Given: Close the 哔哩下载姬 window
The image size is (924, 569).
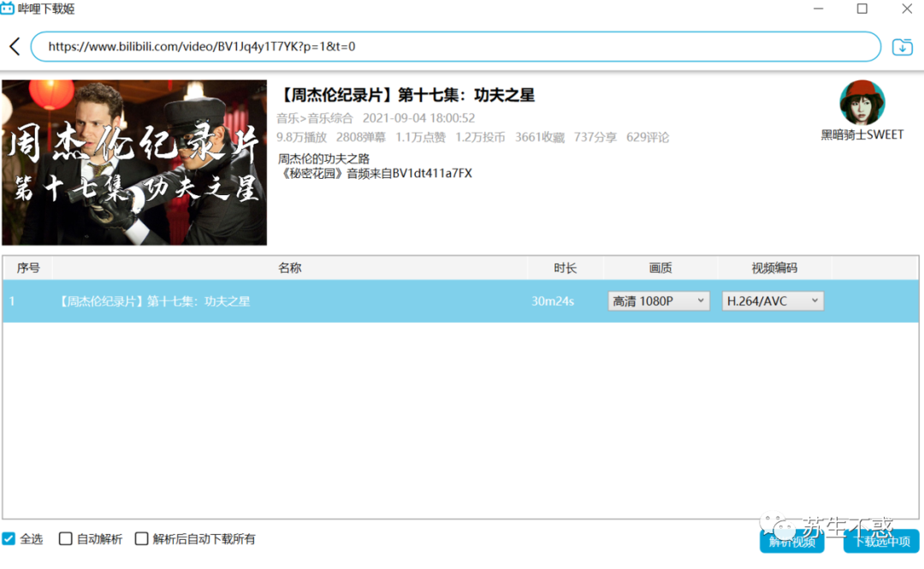Looking at the screenshot, I should pos(907,9).
